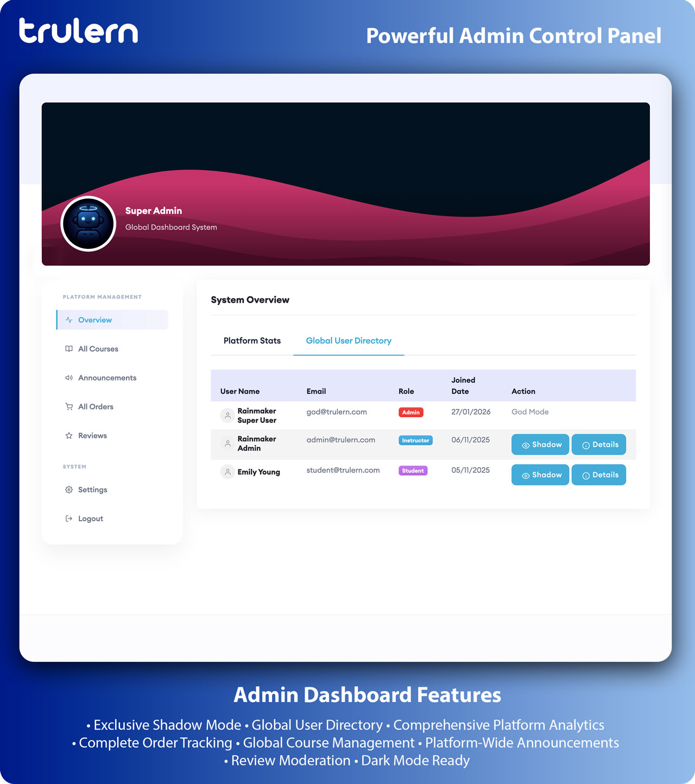
Task: Click the Student badge in Emily Young's row
Action: pyautogui.click(x=413, y=471)
